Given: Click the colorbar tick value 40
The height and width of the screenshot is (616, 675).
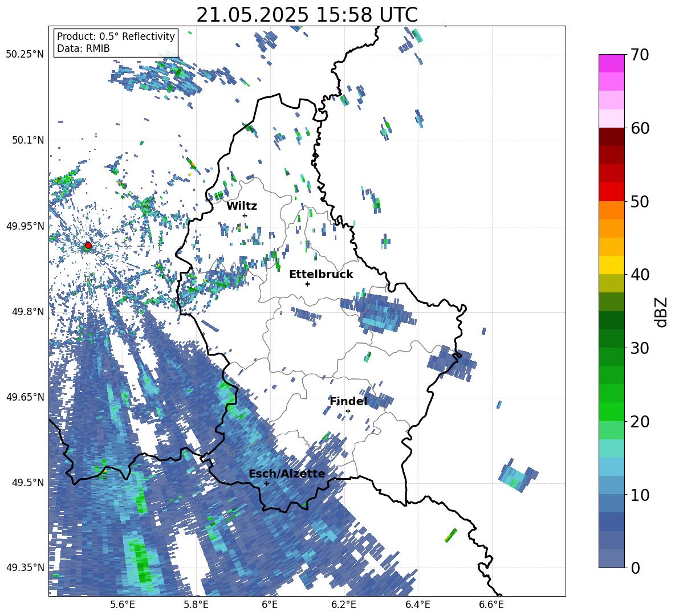Looking at the screenshot, I should [x=640, y=275].
